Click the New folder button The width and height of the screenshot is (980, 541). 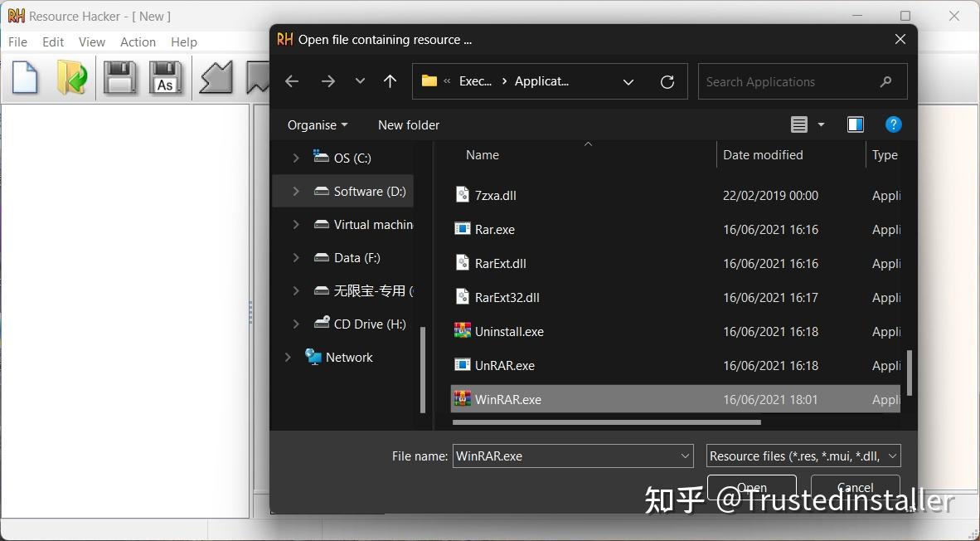click(409, 125)
